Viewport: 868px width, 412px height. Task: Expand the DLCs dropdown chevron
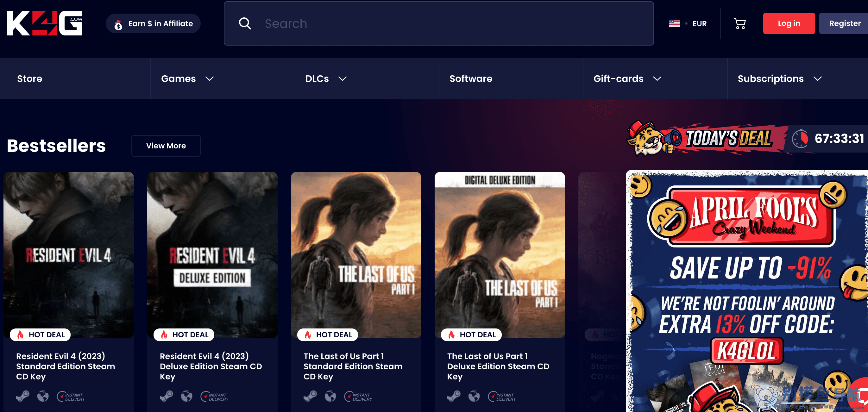click(342, 78)
